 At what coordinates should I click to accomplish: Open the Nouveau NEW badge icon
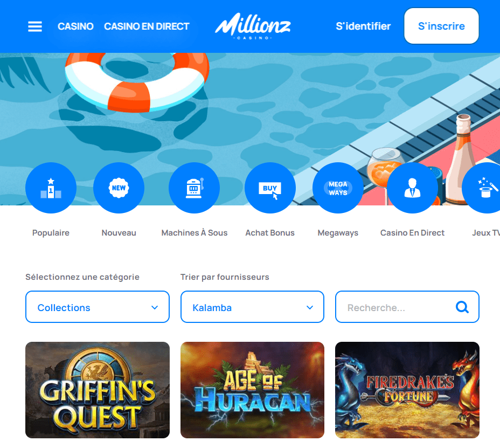tap(119, 188)
